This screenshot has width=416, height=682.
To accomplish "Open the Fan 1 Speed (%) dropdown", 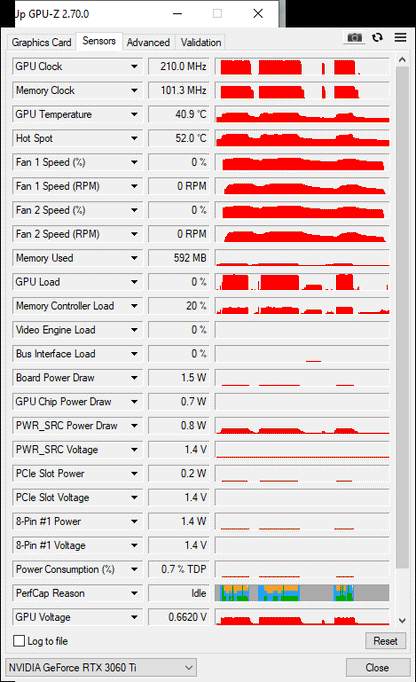I will [x=134, y=162].
